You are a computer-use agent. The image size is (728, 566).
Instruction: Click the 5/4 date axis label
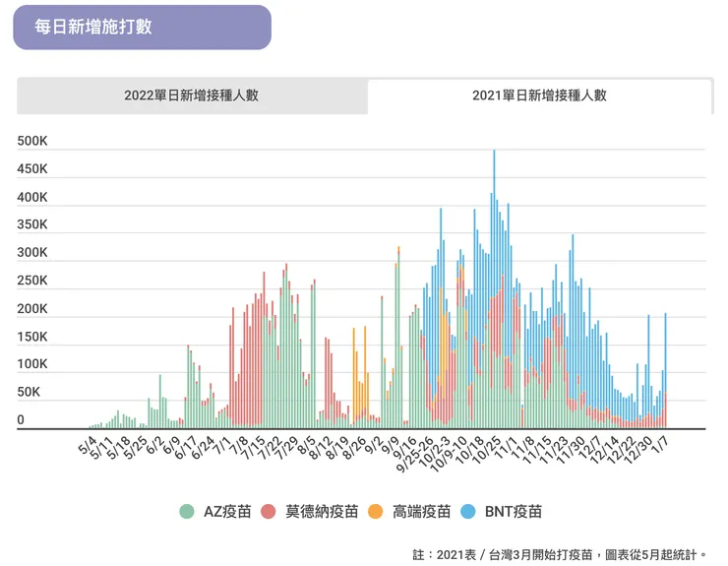(x=88, y=445)
